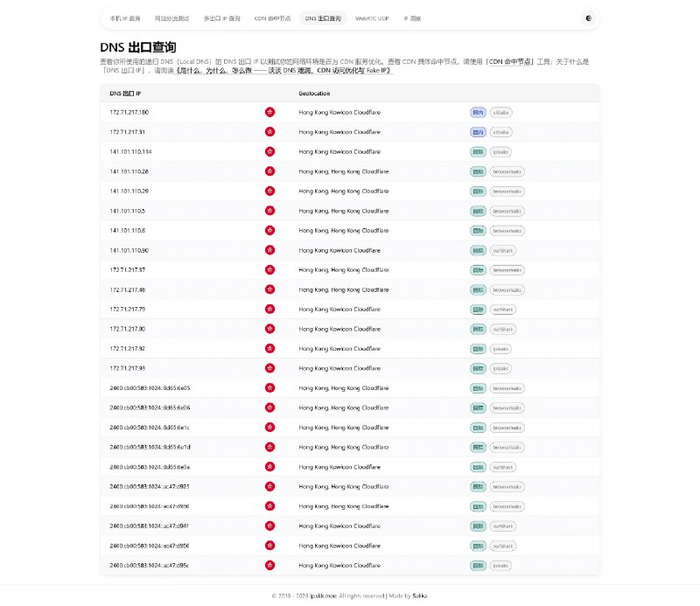This screenshot has height=606, width=700.
Task: Click the Geolocation column header
Action: coord(314,94)
